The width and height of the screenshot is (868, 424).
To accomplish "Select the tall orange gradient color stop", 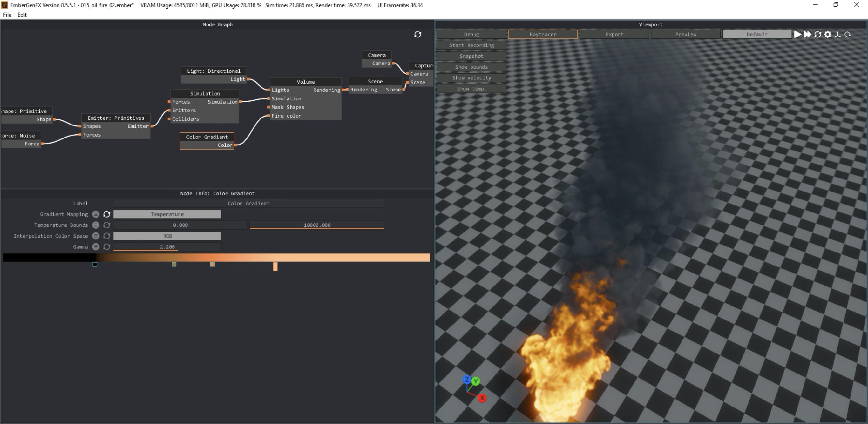I will click(x=275, y=266).
